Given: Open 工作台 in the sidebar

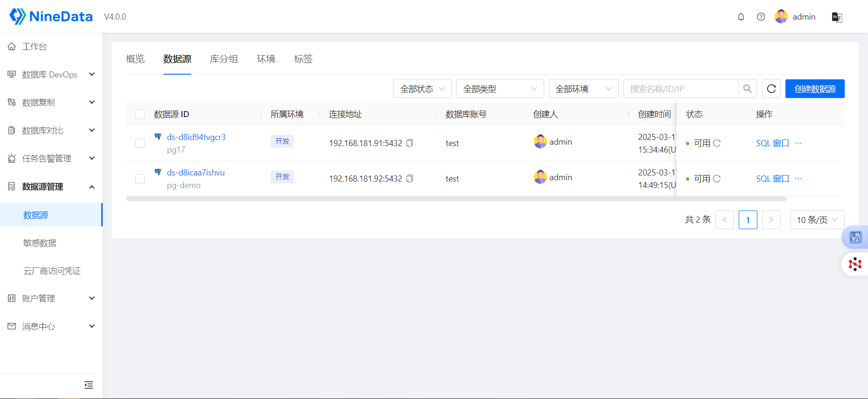Looking at the screenshot, I should point(51,47).
